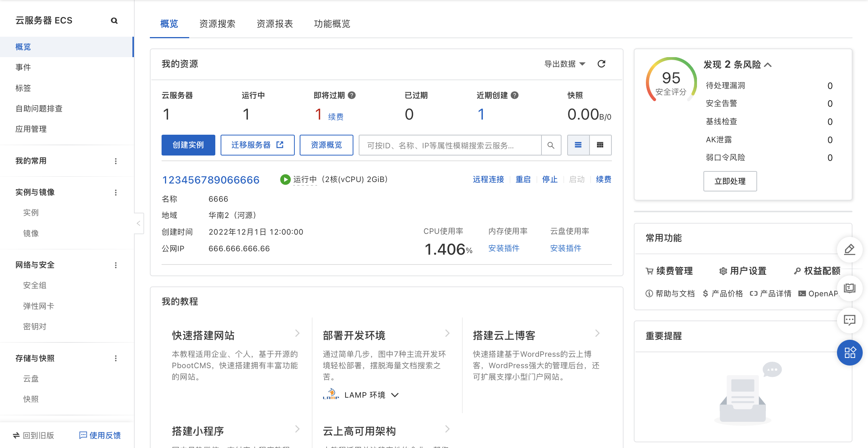Viewport: 868px width, 448px height.
Task: Click the blue app-grid floating icon
Action: (849, 352)
